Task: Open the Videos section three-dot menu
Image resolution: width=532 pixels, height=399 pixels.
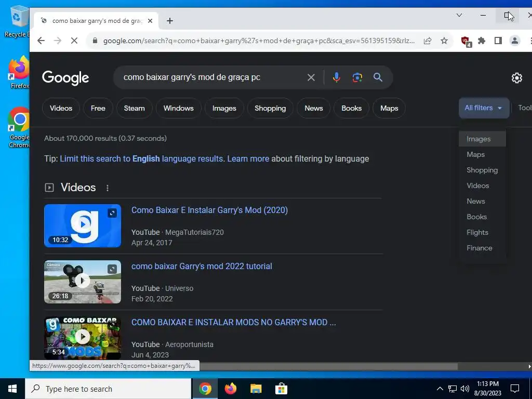Action: [x=107, y=188]
